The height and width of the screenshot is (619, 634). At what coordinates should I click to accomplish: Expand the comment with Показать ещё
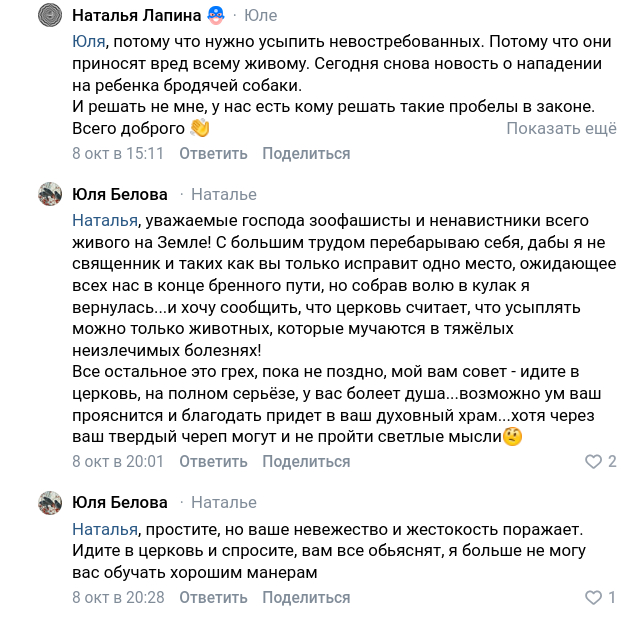(x=561, y=128)
